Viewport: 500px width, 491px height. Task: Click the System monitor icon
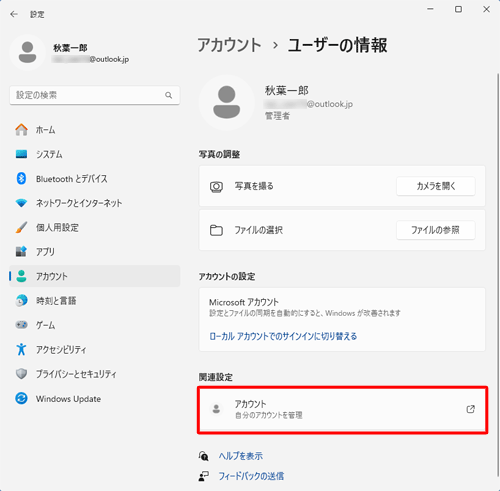point(21,154)
